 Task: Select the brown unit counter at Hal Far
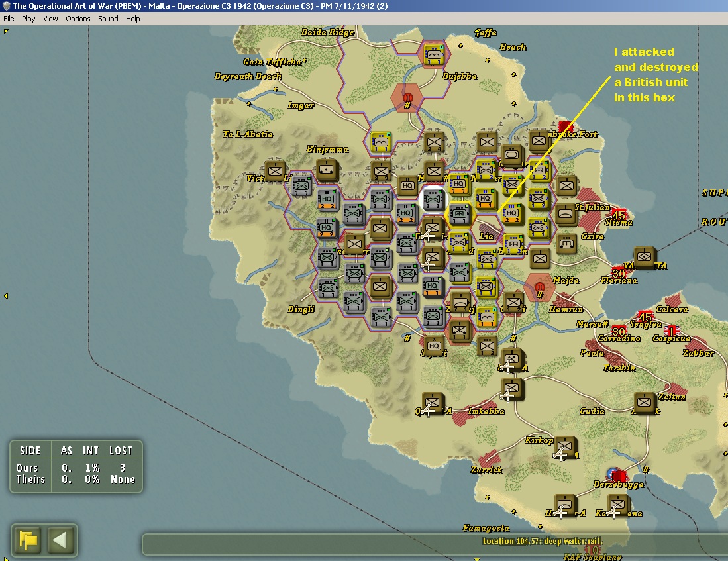[566, 505]
